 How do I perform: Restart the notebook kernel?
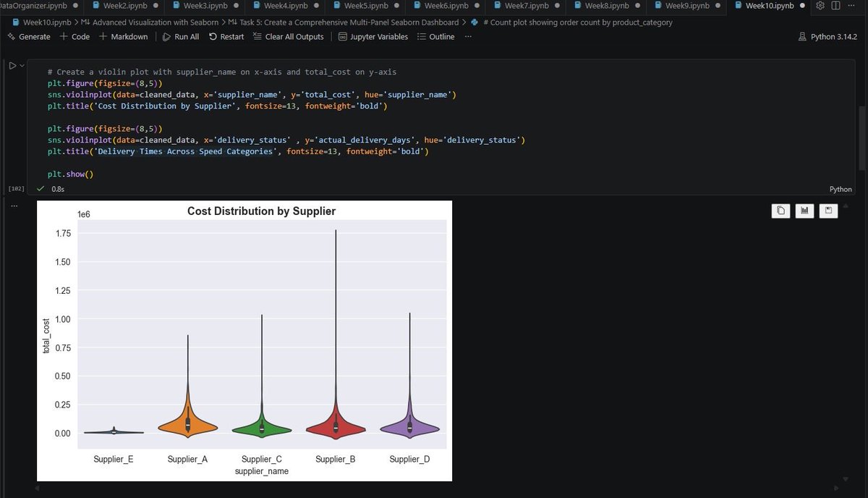pos(226,36)
